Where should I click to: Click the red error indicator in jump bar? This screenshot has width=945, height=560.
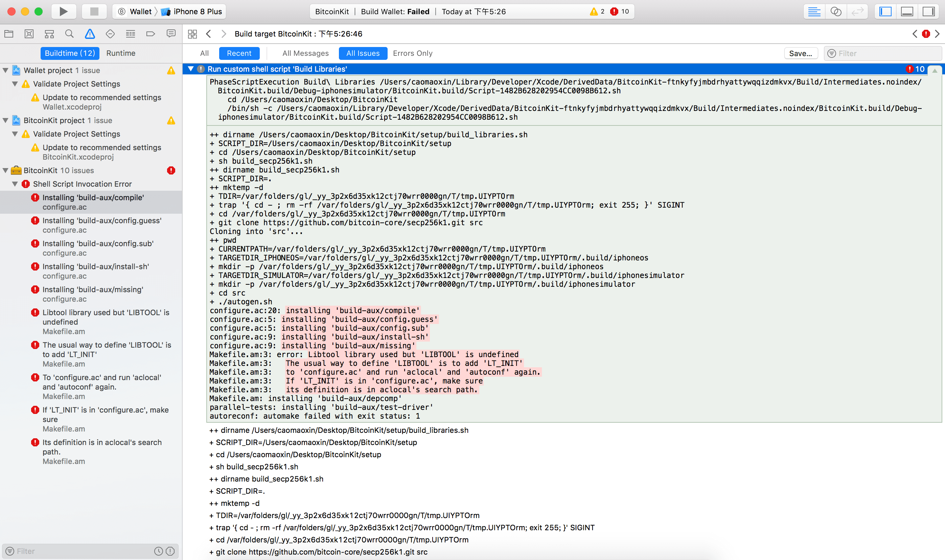[x=926, y=34]
